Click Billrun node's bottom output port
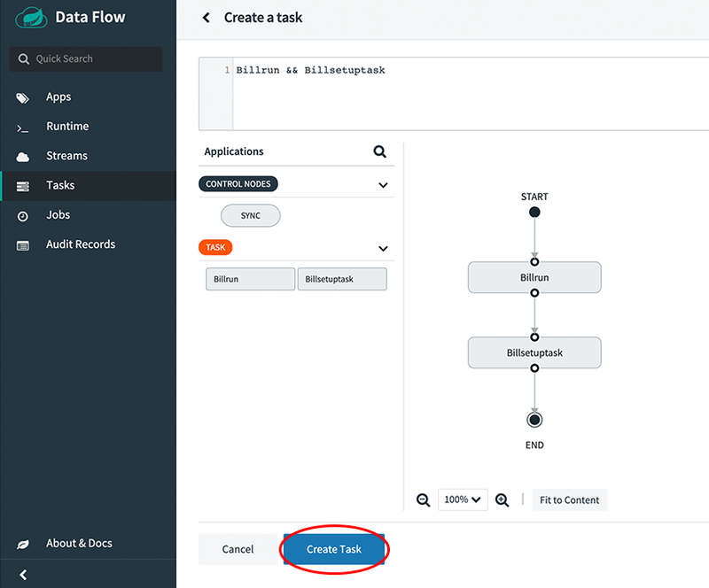This screenshot has height=588, width=709. click(x=534, y=293)
